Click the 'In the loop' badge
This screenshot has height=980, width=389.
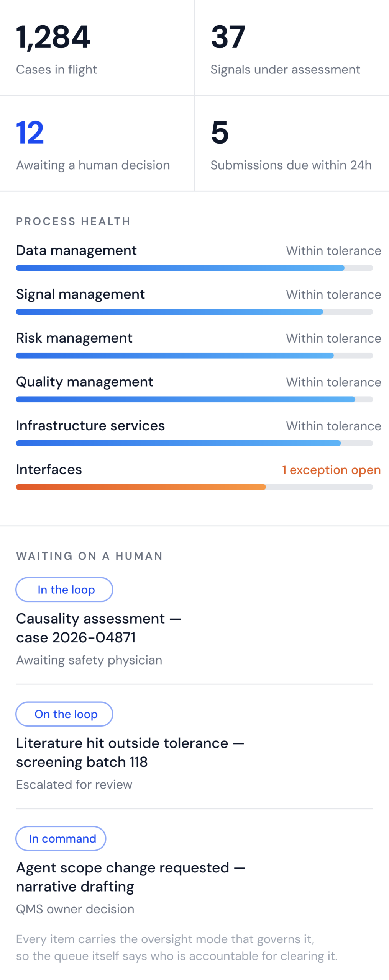click(x=64, y=590)
